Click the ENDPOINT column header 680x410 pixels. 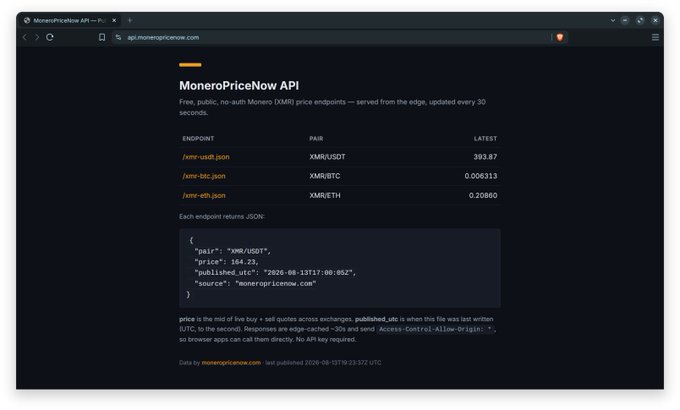[198, 138]
